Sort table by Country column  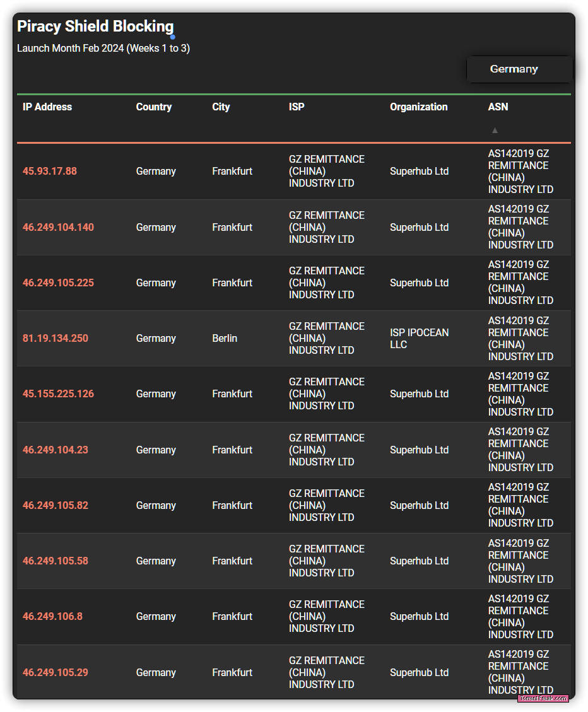point(154,107)
